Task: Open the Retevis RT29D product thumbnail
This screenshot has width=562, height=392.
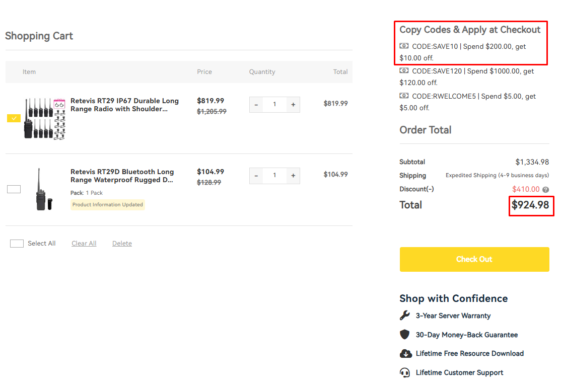Action: click(x=44, y=190)
